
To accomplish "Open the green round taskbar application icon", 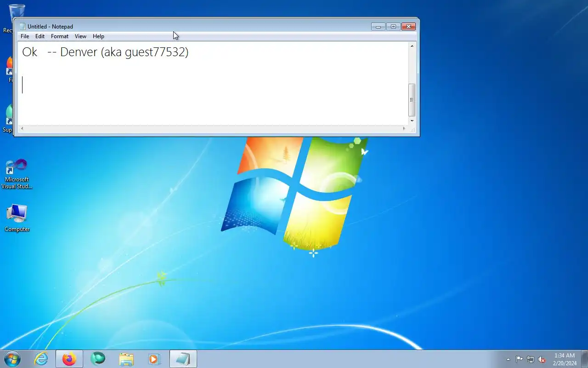I will tap(98, 359).
